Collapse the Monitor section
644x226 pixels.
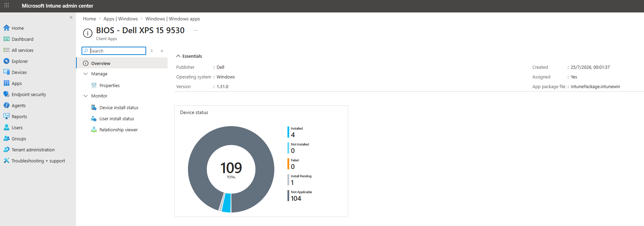[x=86, y=96]
